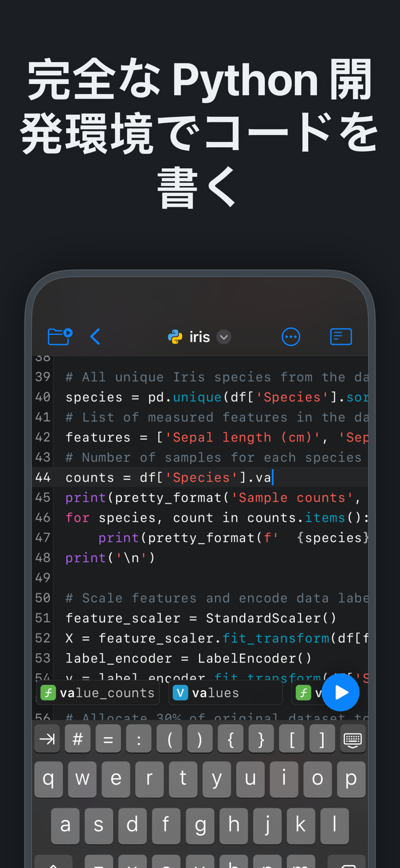The height and width of the screenshot is (868, 400).
Task: Tap the p key
Action: 351,779
